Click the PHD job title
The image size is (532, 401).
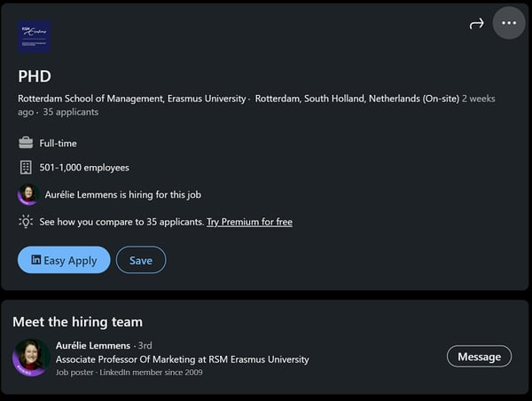(35, 76)
